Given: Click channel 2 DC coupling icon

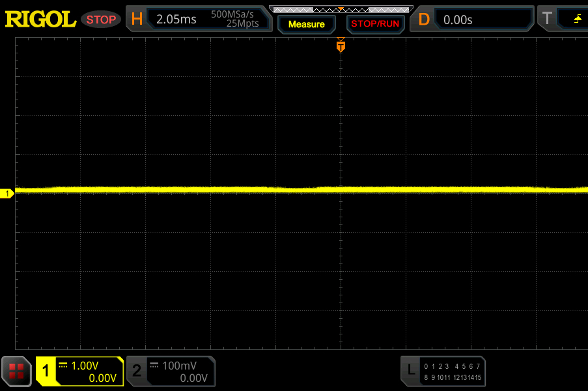Looking at the screenshot, I should click(x=154, y=365).
